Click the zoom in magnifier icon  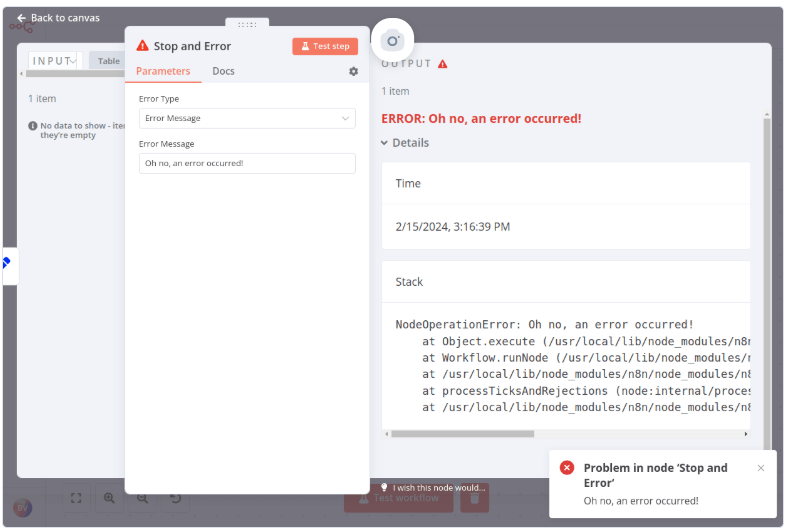pyautogui.click(x=109, y=497)
